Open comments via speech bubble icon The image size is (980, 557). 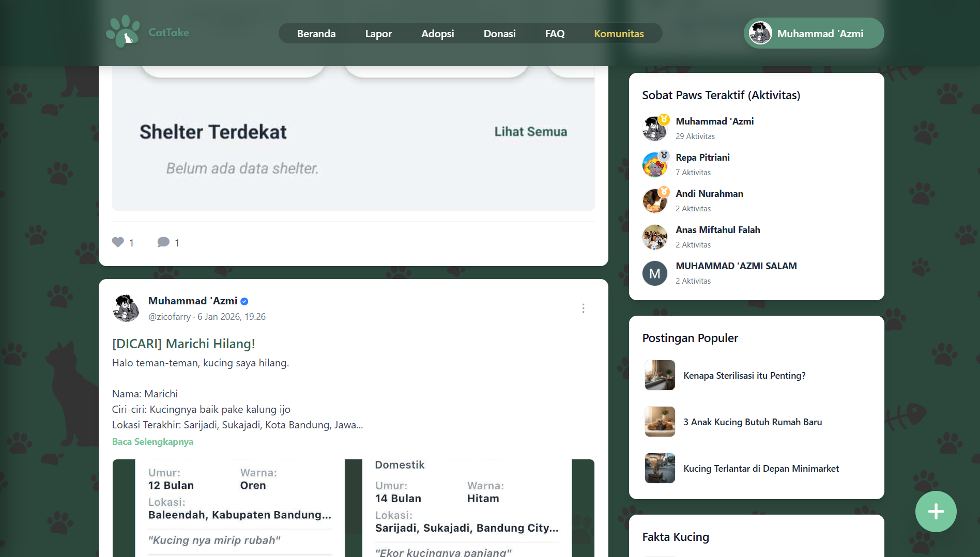tap(163, 242)
